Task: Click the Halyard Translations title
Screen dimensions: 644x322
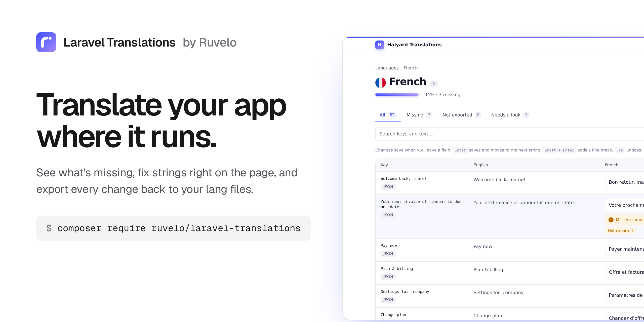Action: point(414,45)
